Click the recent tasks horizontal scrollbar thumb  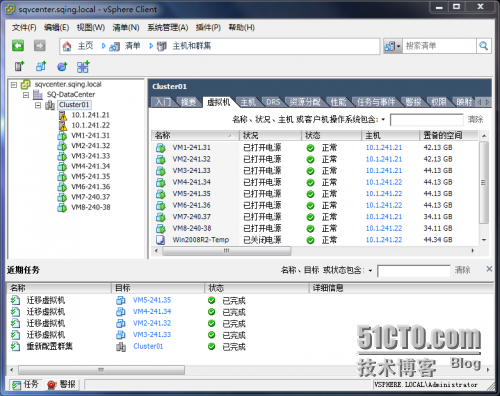tap(101, 370)
